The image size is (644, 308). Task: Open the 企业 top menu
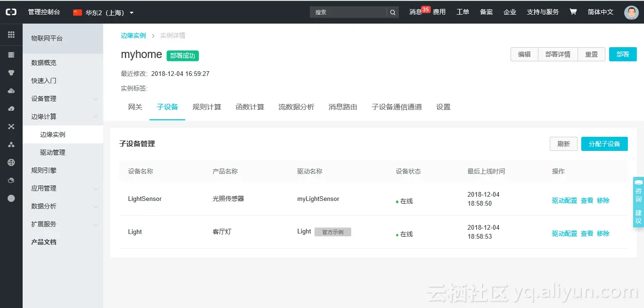[510, 12]
